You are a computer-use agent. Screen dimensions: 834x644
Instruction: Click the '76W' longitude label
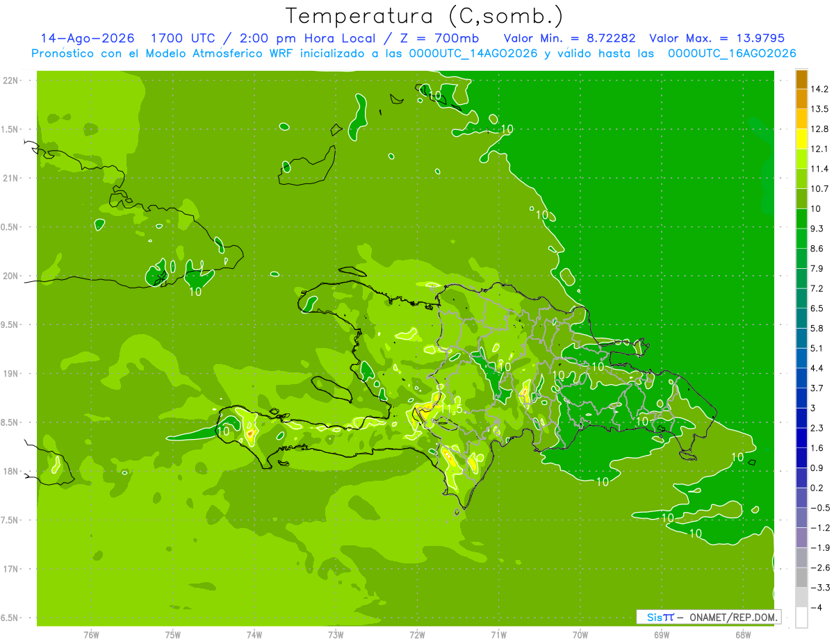[91, 634]
